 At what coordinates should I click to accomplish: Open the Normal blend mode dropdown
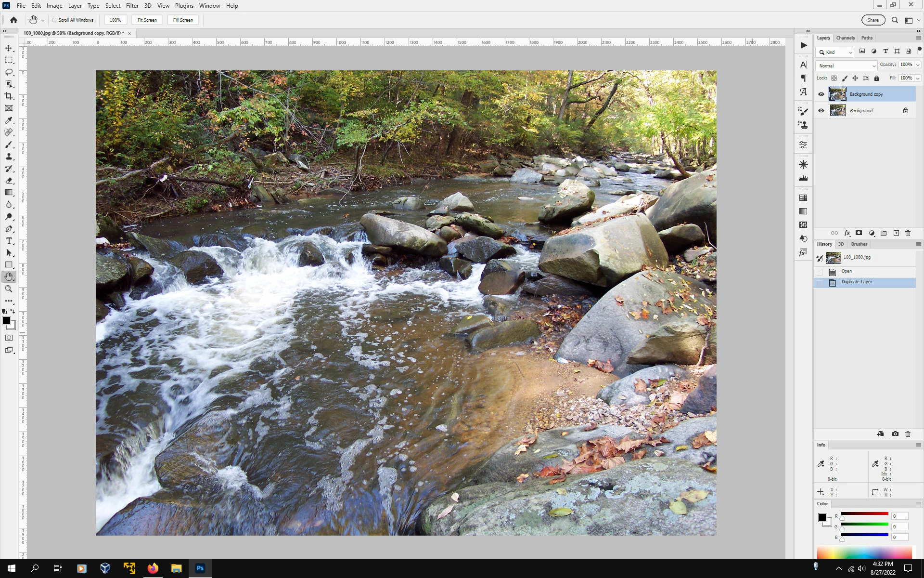846,66
